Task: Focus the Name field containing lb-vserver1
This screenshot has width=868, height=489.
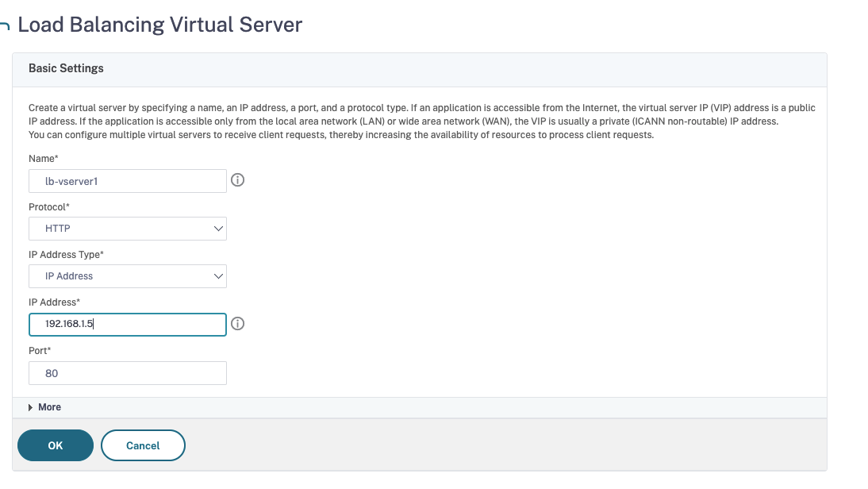Action: tap(127, 181)
